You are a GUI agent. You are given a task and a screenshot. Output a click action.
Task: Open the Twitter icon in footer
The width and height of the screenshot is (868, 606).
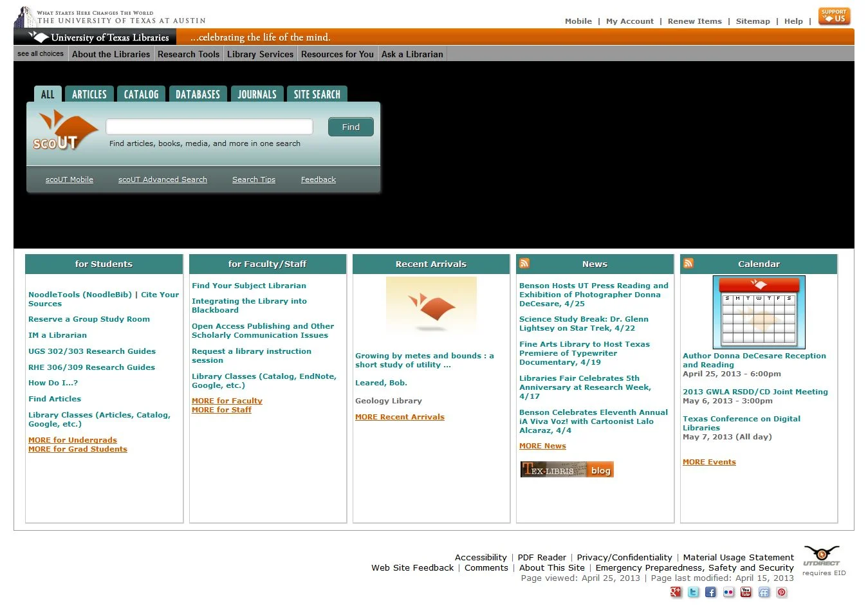tap(693, 592)
